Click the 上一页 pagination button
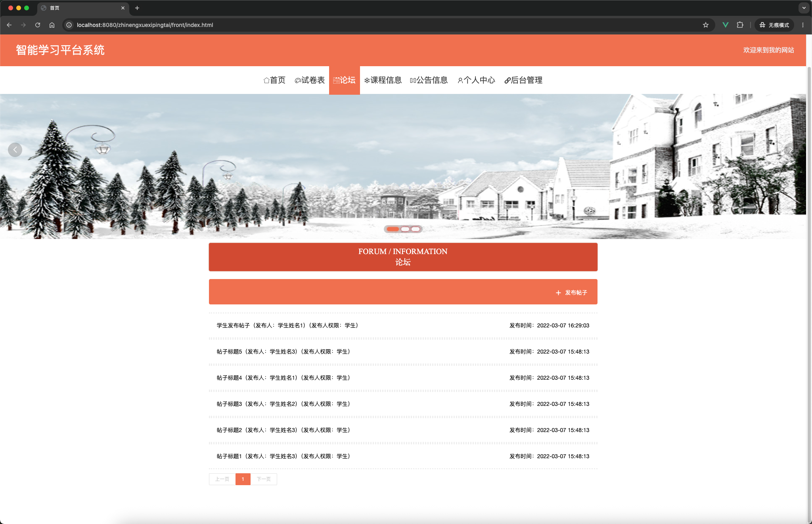Viewport: 812px width, 524px height. pos(222,479)
